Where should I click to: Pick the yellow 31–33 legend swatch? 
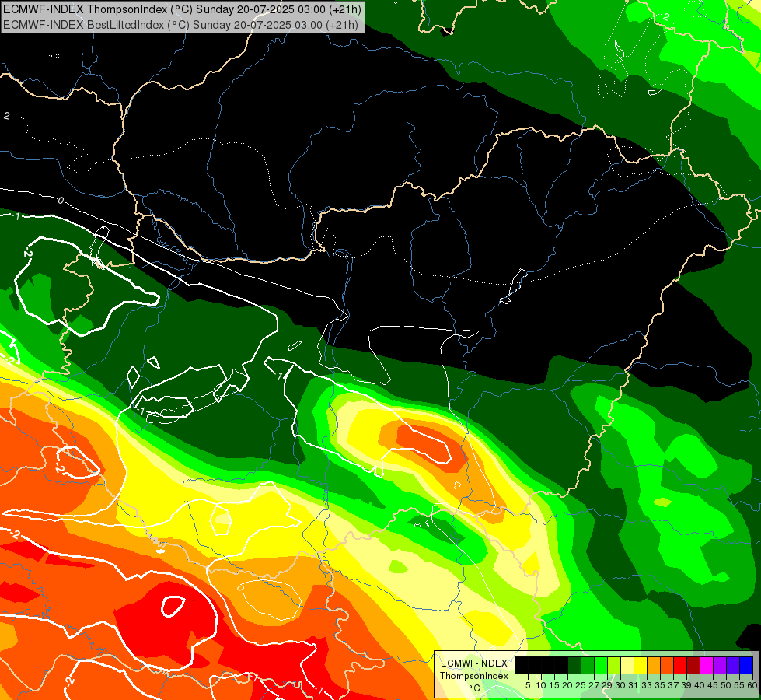coord(641,665)
